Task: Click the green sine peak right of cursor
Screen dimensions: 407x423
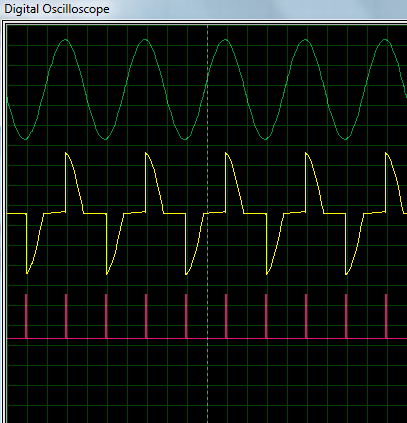Action: pos(226,40)
